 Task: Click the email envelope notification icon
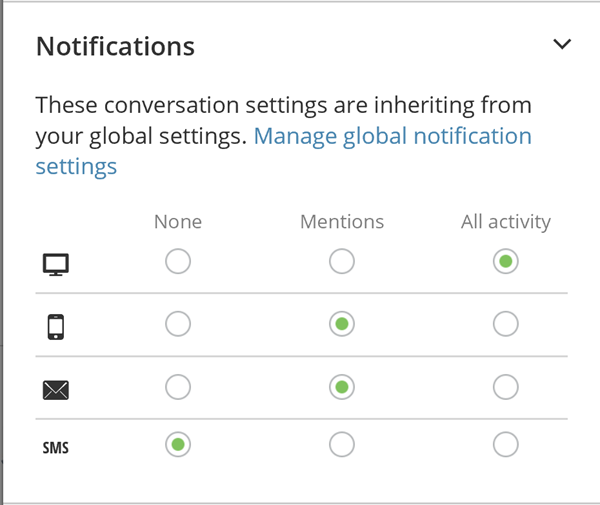(x=55, y=388)
